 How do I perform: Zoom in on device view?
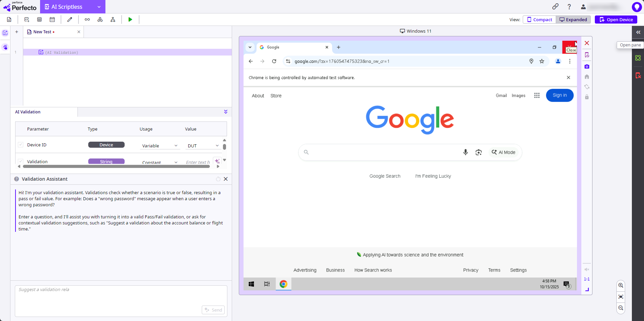621,285
